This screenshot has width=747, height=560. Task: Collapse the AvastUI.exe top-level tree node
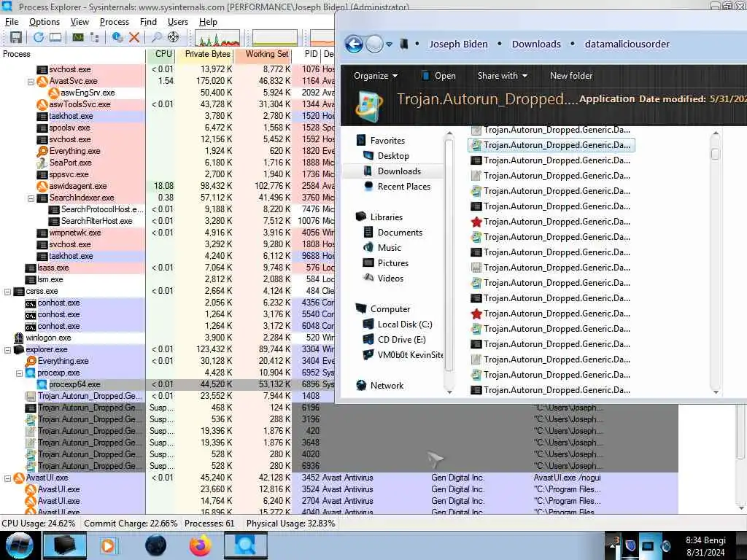pyautogui.click(x=7, y=478)
